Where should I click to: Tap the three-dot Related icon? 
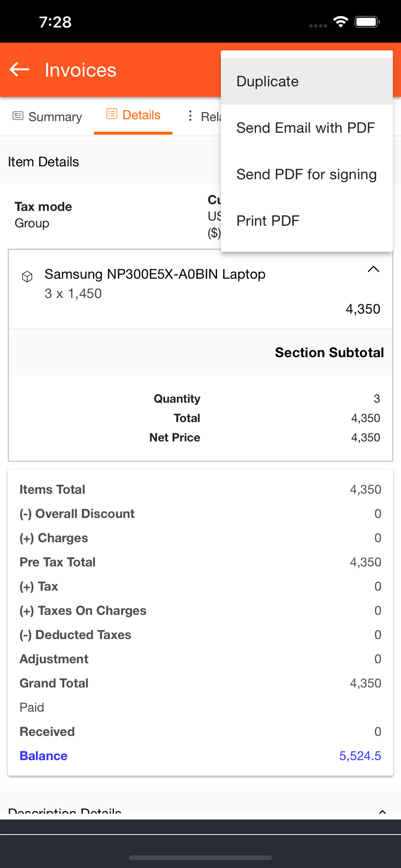(x=190, y=116)
